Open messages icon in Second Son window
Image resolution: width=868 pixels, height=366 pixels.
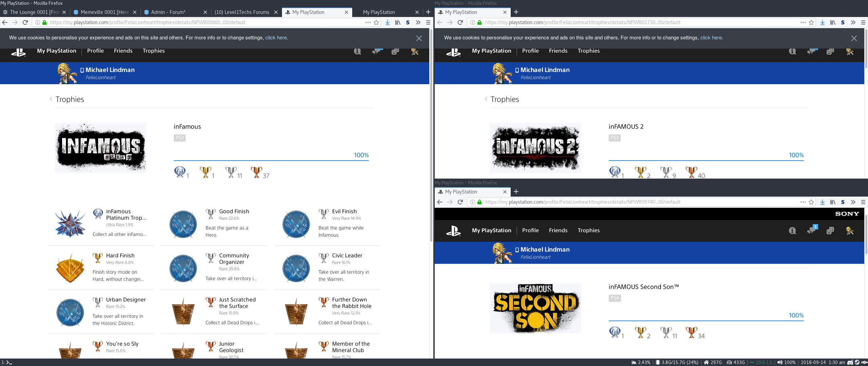tap(812, 230)
